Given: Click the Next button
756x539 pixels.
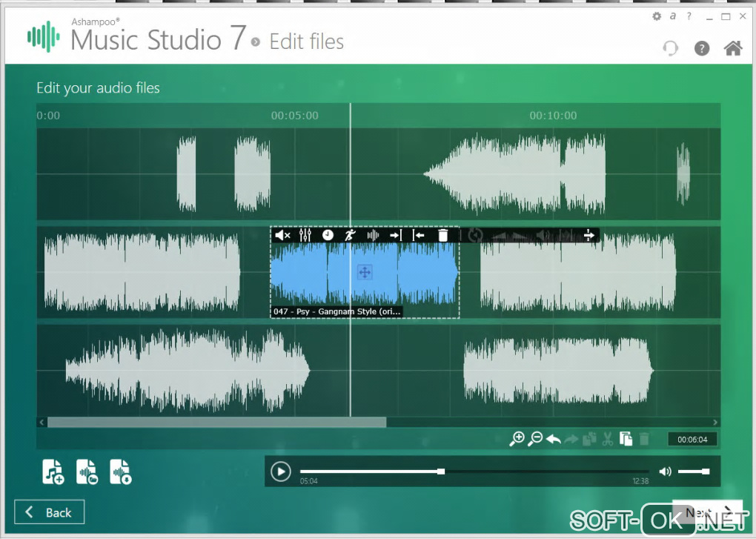Looking at the screenshot, I should point(707,512).
